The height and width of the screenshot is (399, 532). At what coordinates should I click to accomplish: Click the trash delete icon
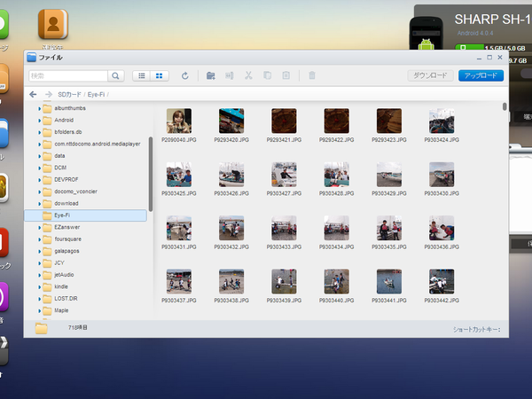312,75
